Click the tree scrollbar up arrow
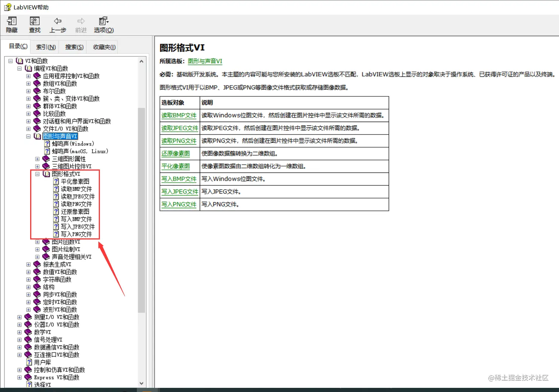This screenshot has width=559, height=392. [x=141, y=61]
